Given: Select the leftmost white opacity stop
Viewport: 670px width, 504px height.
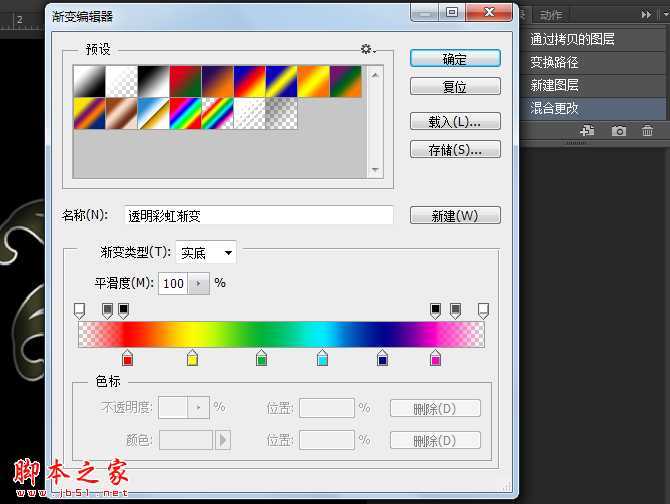Looking at the screenshot, I should 81,311.
